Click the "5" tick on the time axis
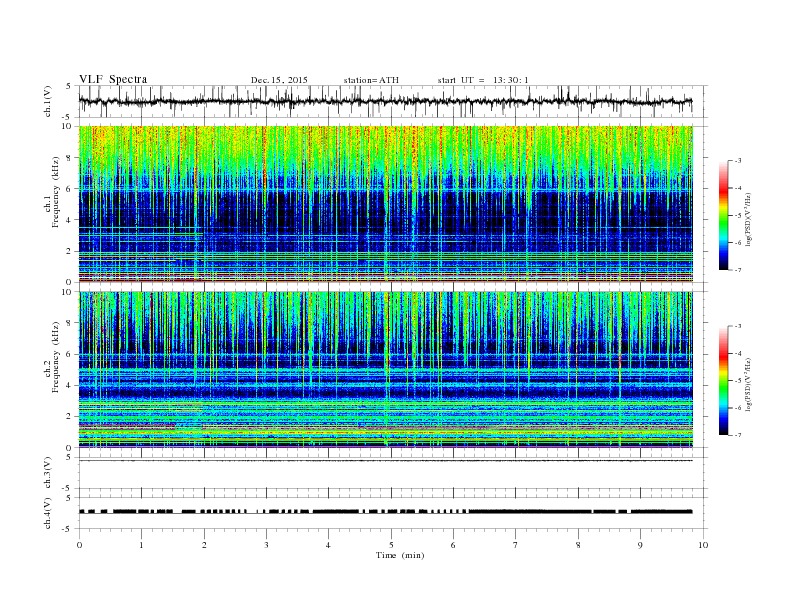Image resolution: width=792 pixels, height=612 pixels. [x=391, y=545]
